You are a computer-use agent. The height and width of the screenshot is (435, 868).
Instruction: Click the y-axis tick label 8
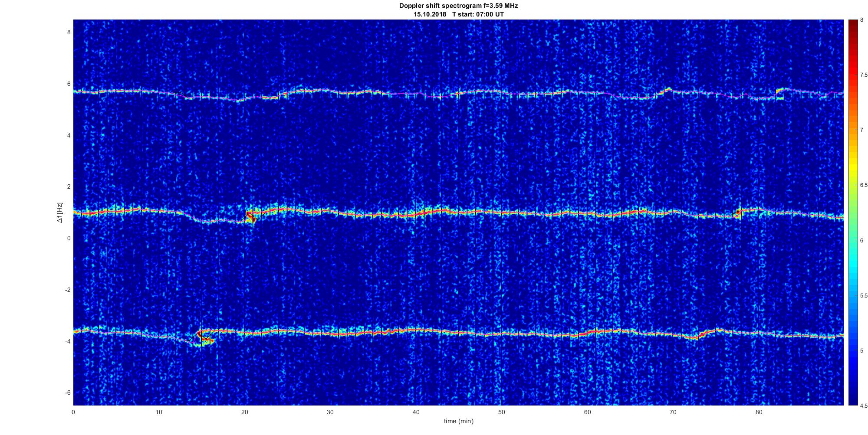coord(69,33)
